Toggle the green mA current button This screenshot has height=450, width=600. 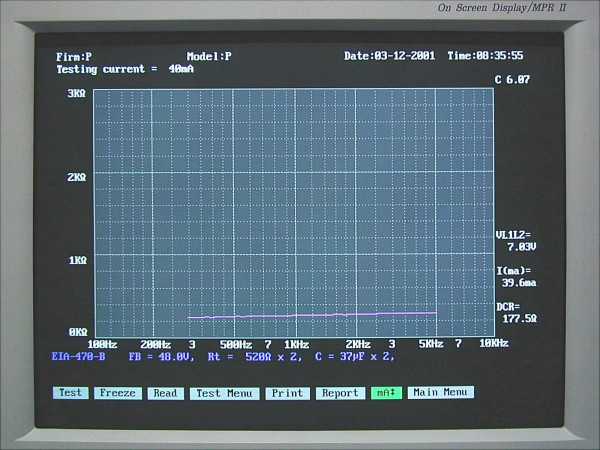pyautogui.click(x=386, y=393)
